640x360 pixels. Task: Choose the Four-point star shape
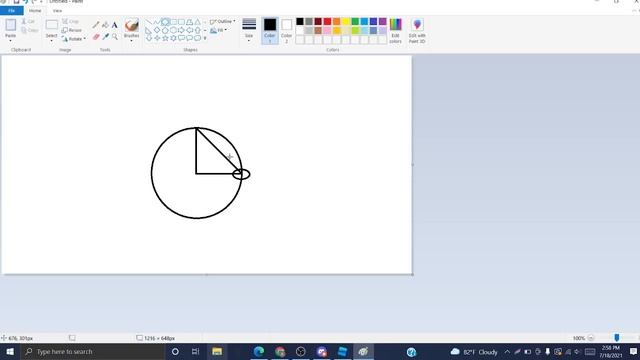[x=157, y=38]
